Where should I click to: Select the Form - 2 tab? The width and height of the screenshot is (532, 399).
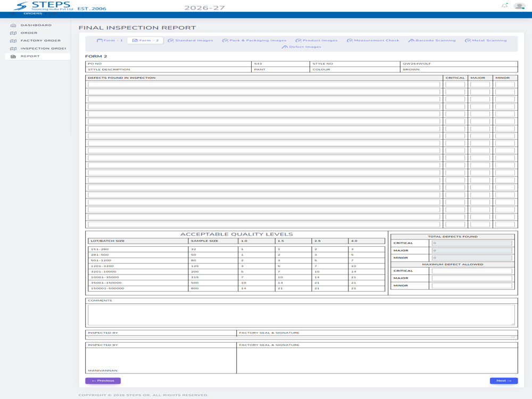145,40
